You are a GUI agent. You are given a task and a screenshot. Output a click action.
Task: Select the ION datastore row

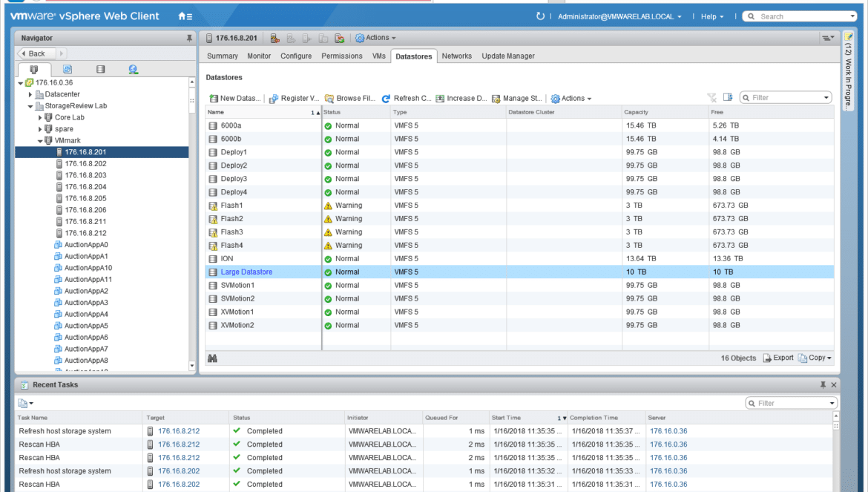coord(520,258)
